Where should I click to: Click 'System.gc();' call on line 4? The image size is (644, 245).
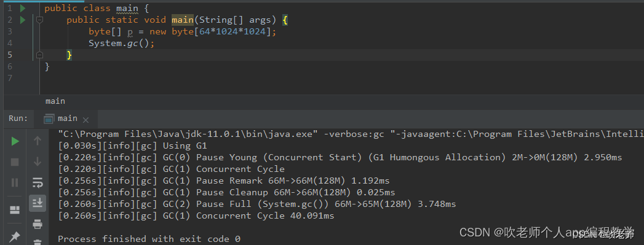coord(122,43)
